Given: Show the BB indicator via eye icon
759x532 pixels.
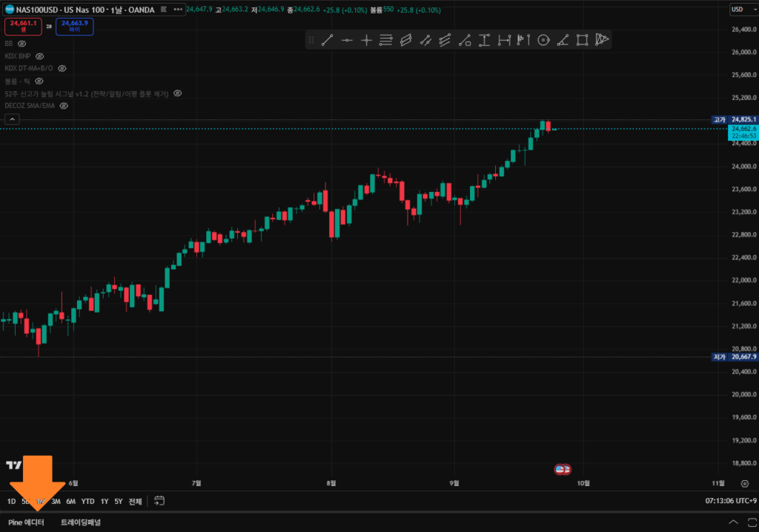Looking at the screenshot, I should 21,44.
